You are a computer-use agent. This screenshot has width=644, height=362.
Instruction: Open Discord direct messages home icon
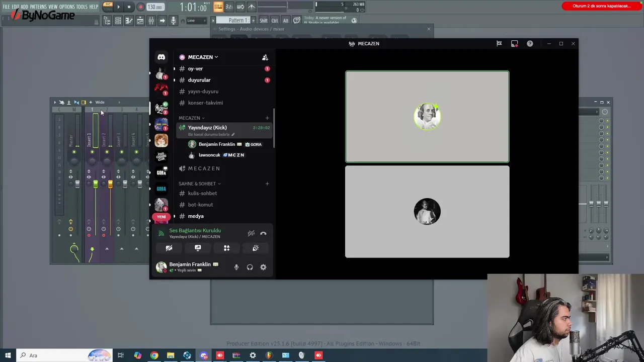tap(161, 57)
